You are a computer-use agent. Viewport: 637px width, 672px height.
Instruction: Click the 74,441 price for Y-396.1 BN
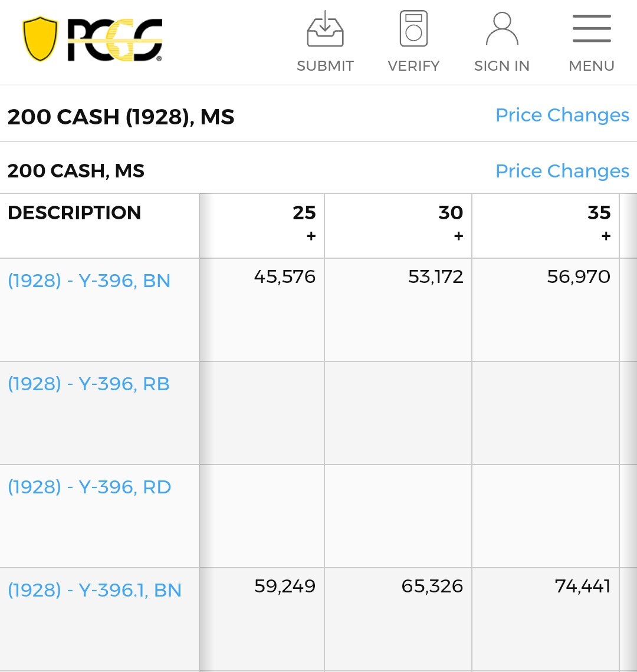point(582,586)
